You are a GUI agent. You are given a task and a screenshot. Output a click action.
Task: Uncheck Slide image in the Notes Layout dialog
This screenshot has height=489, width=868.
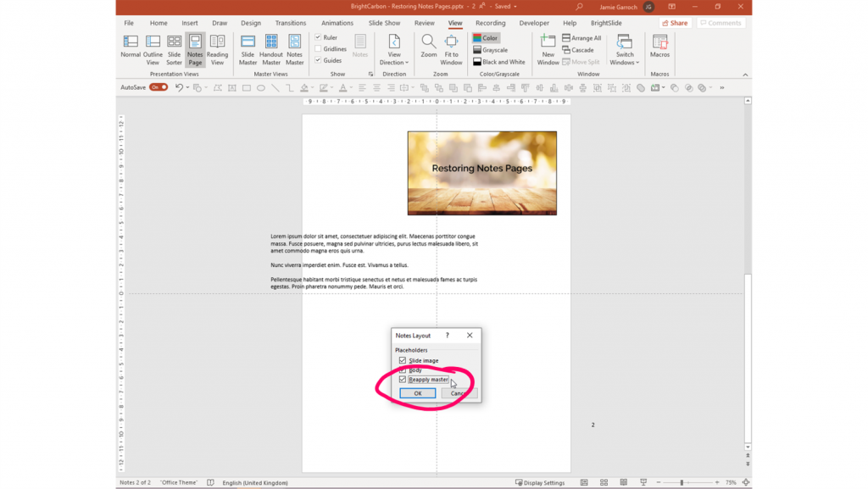[x=402, y=359]
